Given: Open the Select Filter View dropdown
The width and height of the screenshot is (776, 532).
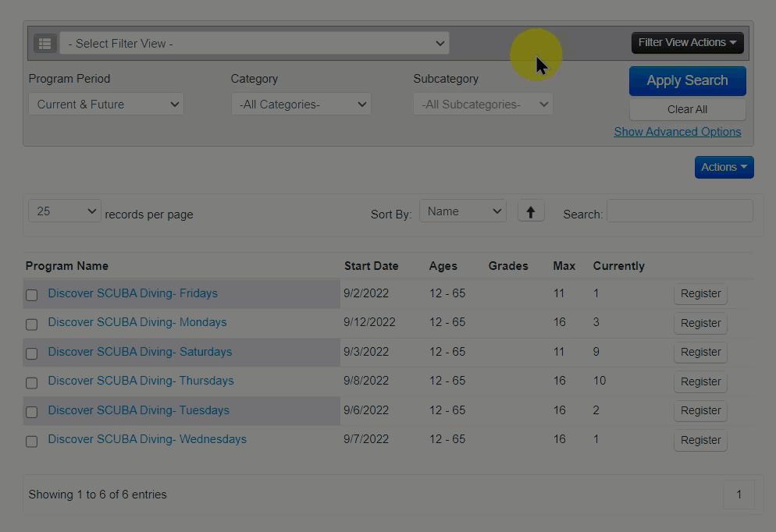Looking at the screenshot, I should 255,44.
